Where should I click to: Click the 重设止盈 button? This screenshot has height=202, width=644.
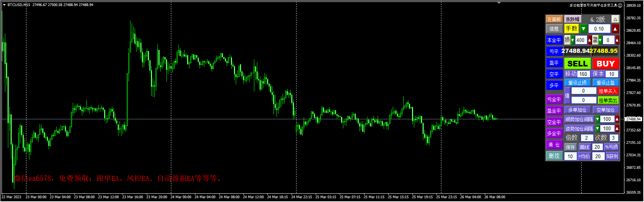pos(606,83)
